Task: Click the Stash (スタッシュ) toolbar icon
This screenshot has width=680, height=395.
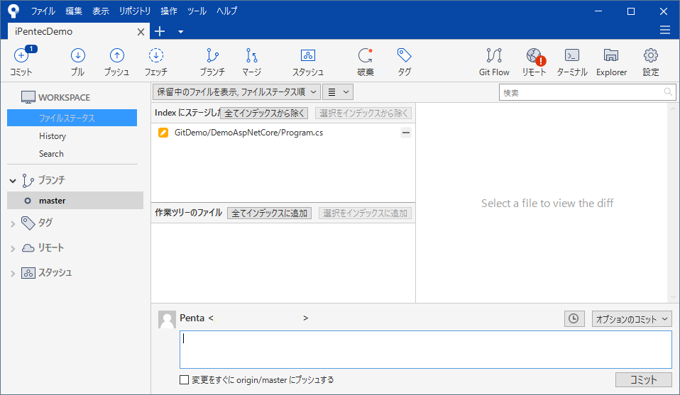Action: [x=308, y=55]
